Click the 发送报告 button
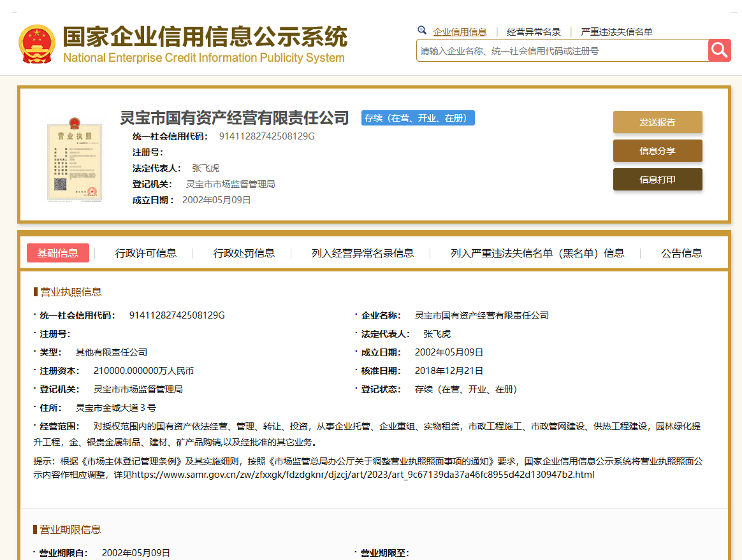Screen dimensions: 742x560 tap(657, 122)
